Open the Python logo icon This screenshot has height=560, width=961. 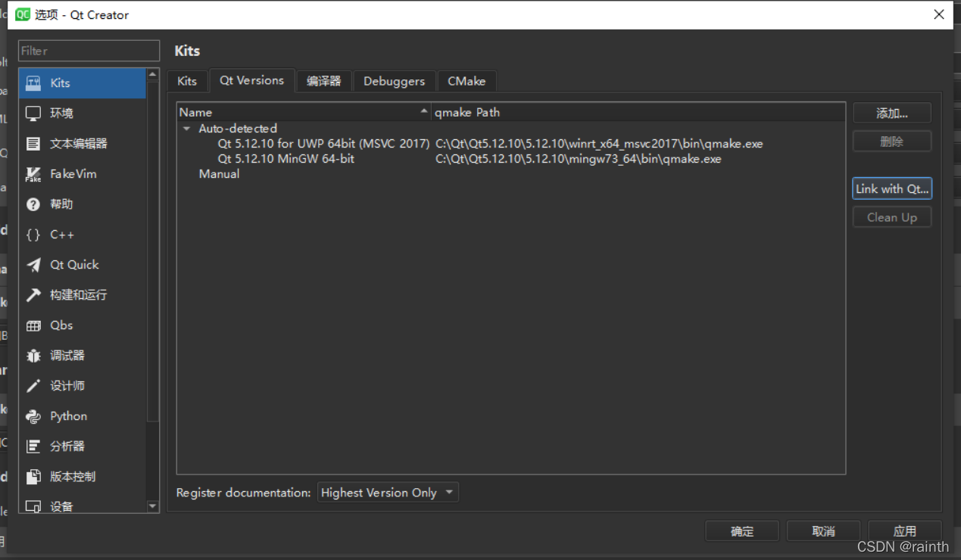tap(33, 416)
